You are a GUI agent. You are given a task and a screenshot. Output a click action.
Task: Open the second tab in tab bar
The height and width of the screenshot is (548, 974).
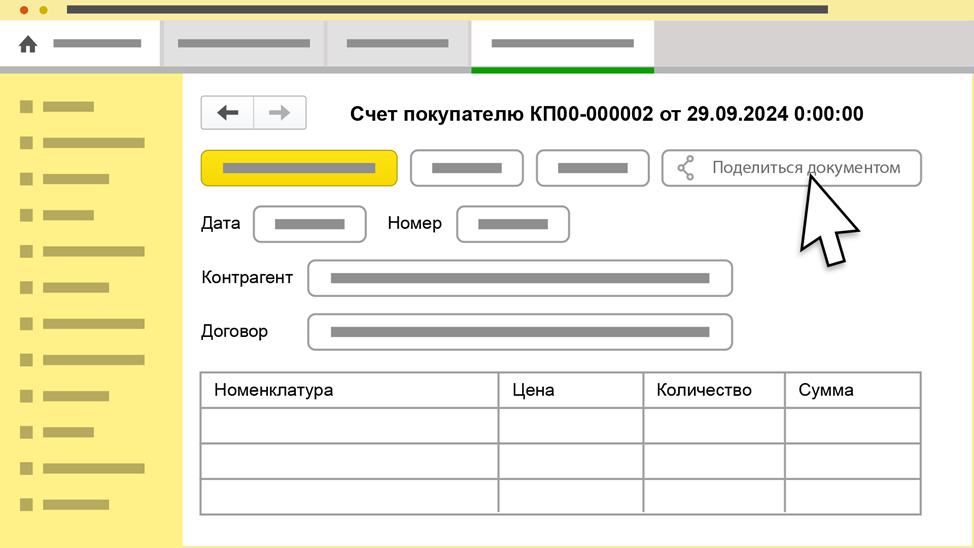[x=243, y=44]
